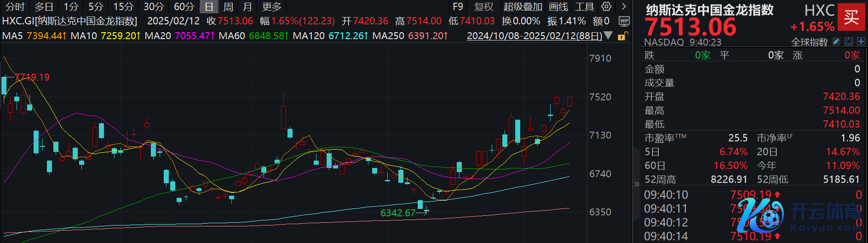Open chart settings gear icon
This screenshot has height=243, width=868.
click(x=607, y=6)
